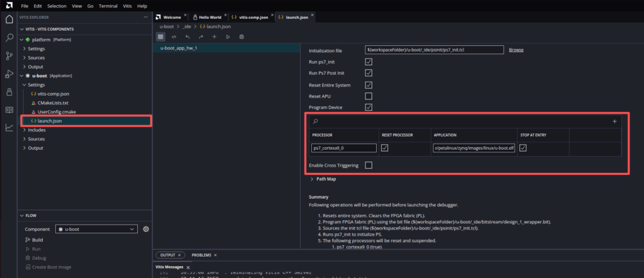Open the Source Control view
The image size is (644, 278).
click(x=9, y=56)
